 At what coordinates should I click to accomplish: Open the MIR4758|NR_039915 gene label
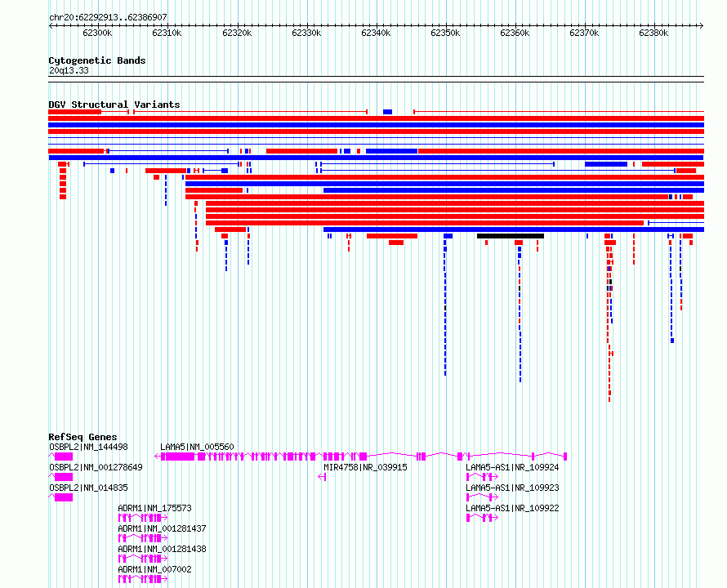[365, 467]
